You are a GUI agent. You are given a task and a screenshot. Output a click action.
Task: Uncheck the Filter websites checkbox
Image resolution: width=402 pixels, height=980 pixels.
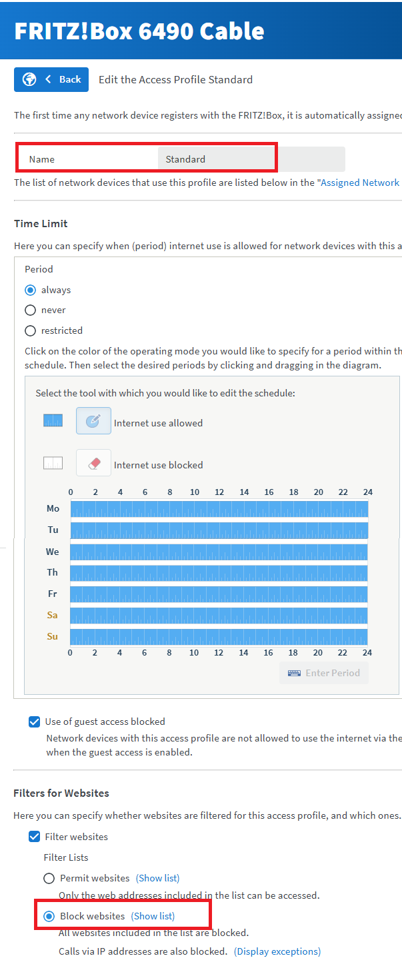point(35,837)
